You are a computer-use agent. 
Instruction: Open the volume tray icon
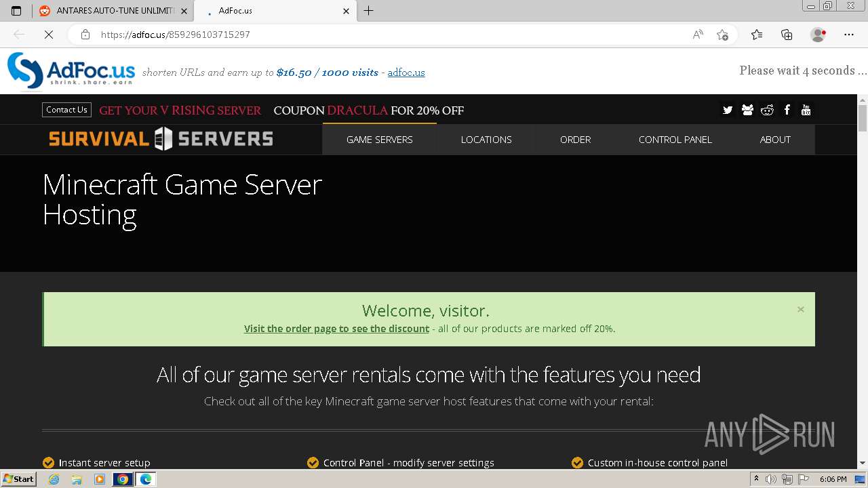coord(771,479)
